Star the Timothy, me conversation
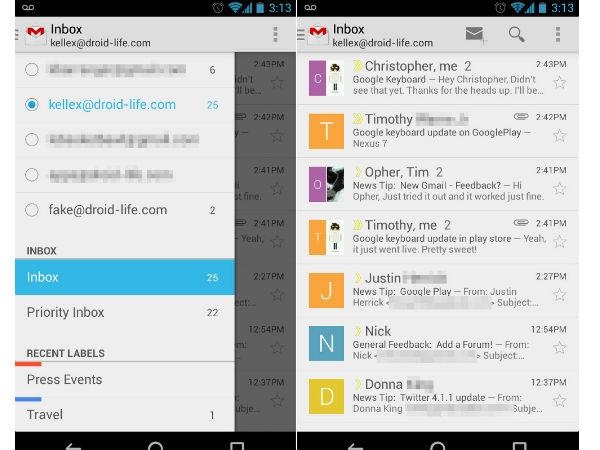Image resolution: width=600 pixels, height=450 pixels. click(x=559, y=241)
